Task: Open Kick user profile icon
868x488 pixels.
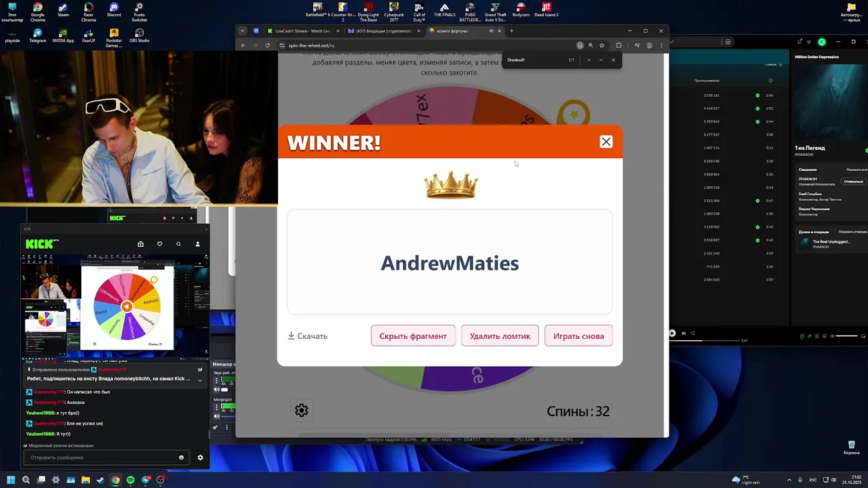Action: [198, 244]
